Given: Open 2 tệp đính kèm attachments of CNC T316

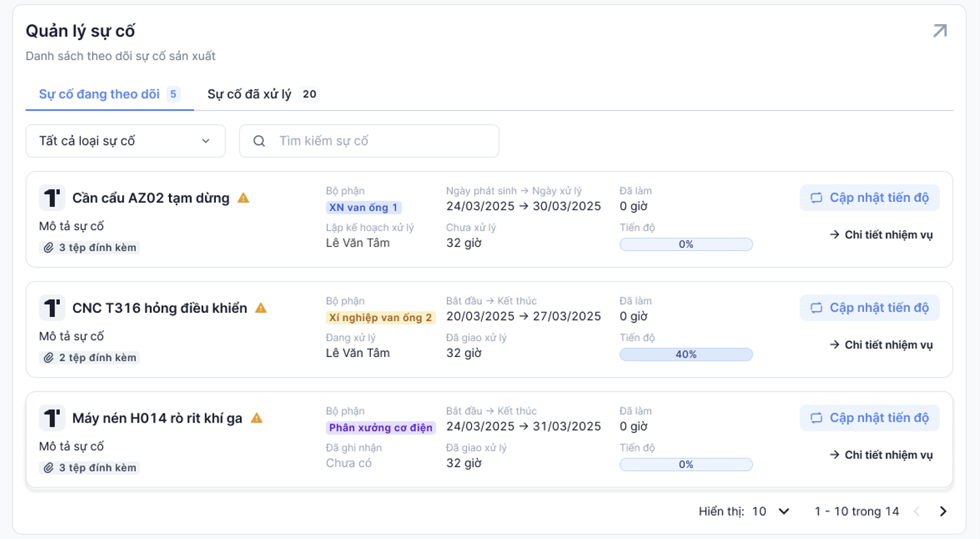Looking at the screenshot, I should click(x=90, y=358).
